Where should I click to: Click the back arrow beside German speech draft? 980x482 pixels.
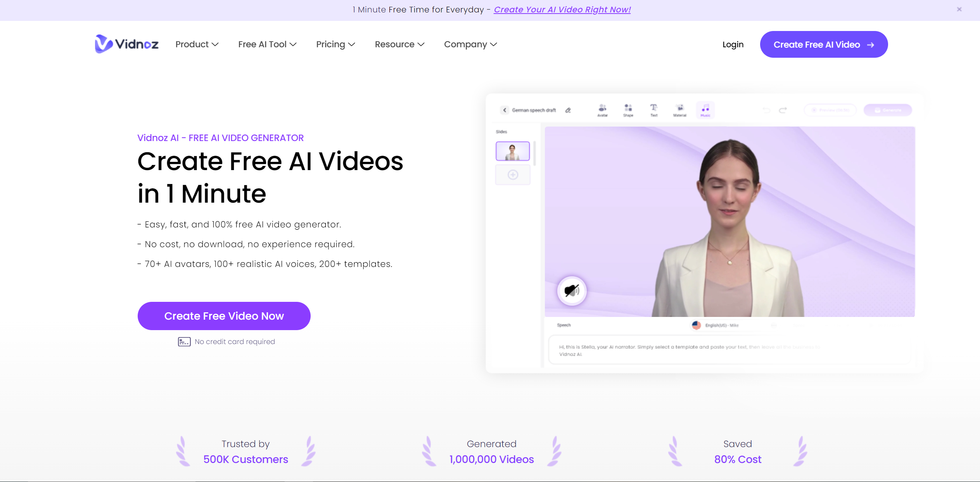pos(505,110)
